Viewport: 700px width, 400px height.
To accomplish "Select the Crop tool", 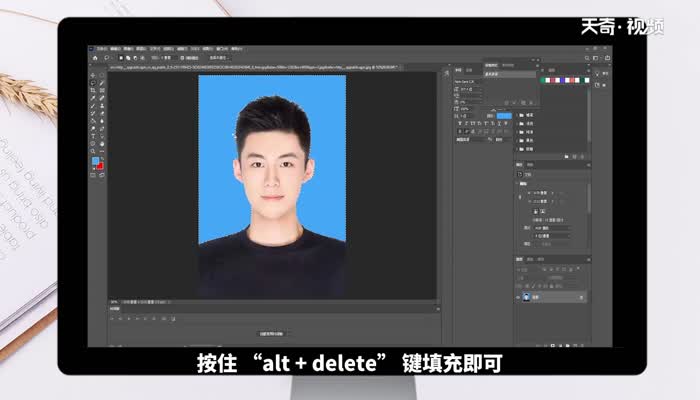I will click(x=93, y=90).
